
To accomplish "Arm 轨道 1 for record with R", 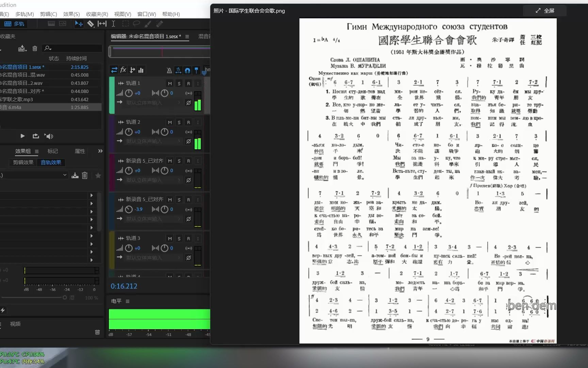I will click(x=189, y=83).
